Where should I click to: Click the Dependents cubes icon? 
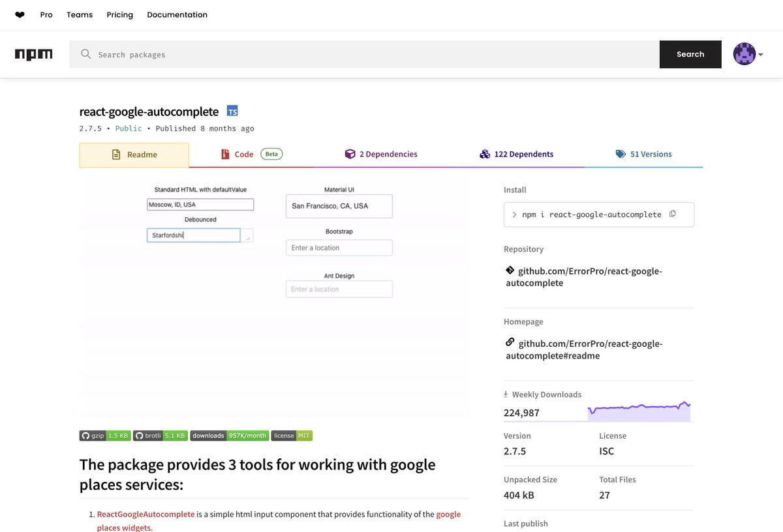tap(485, 155)
